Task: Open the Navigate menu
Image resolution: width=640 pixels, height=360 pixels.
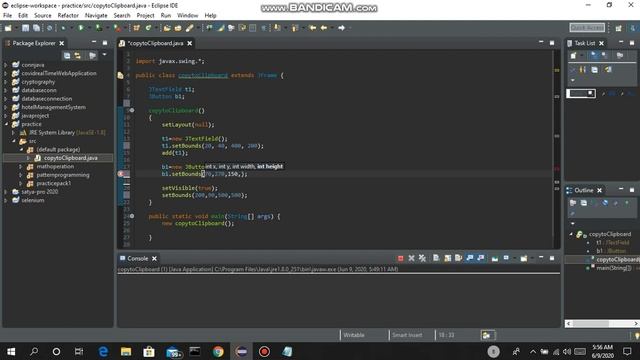Action: [x=96, y=16]
